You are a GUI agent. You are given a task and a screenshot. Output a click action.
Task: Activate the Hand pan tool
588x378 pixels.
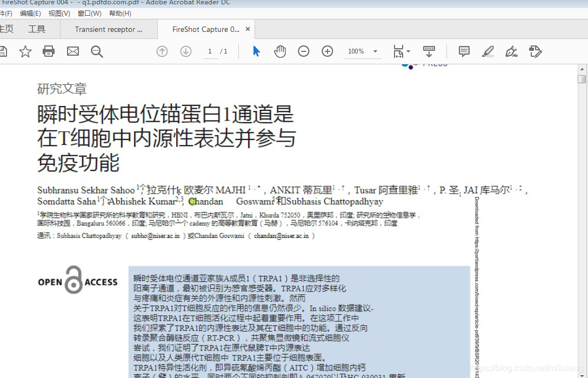tap(280, 51)
